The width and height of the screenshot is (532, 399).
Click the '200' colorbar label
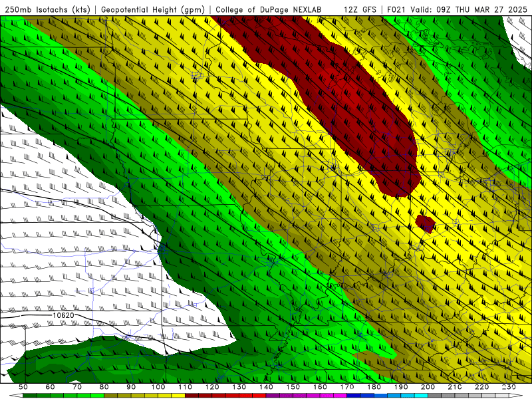click(x=428, y=387)
